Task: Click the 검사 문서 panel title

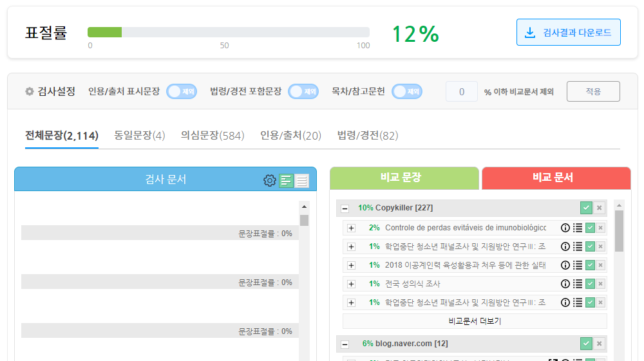Action: click(166, 180)
